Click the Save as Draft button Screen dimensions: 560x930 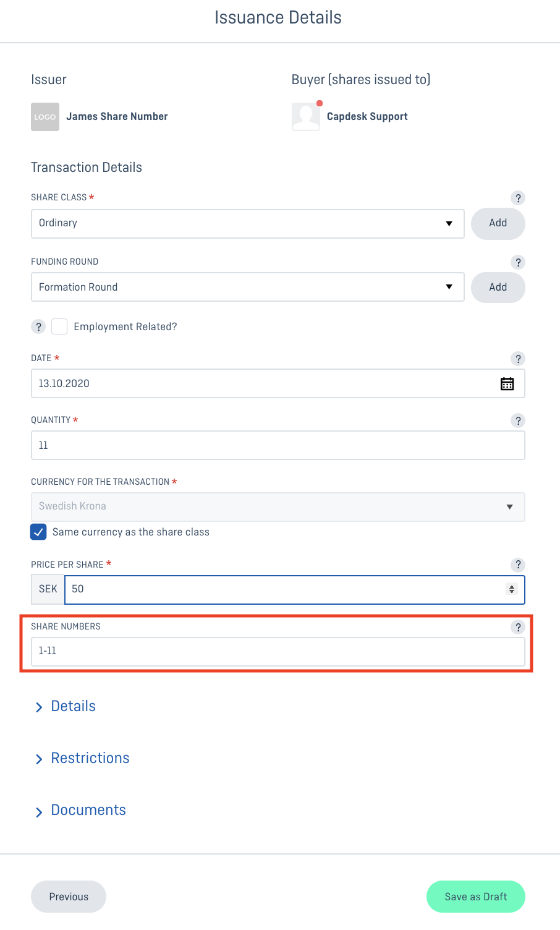[476, 897]
